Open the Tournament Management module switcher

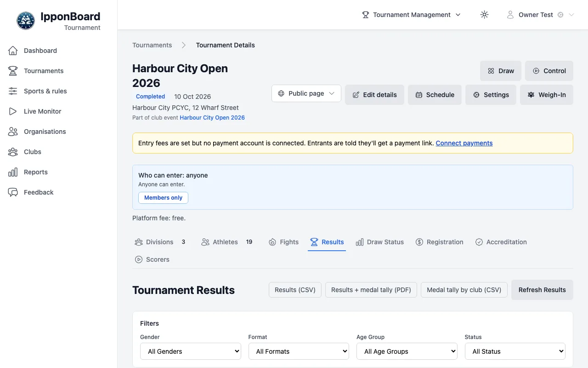pos(412,15)
